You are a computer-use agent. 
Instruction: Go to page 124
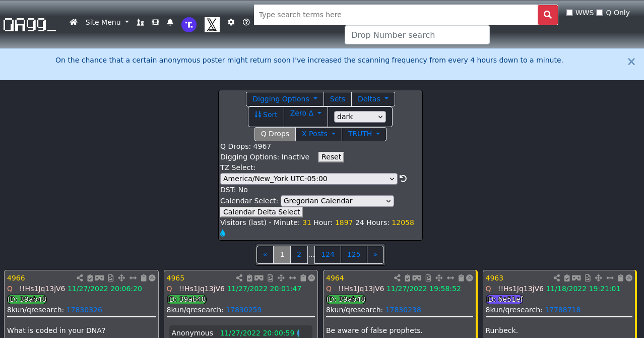[328, 254]
